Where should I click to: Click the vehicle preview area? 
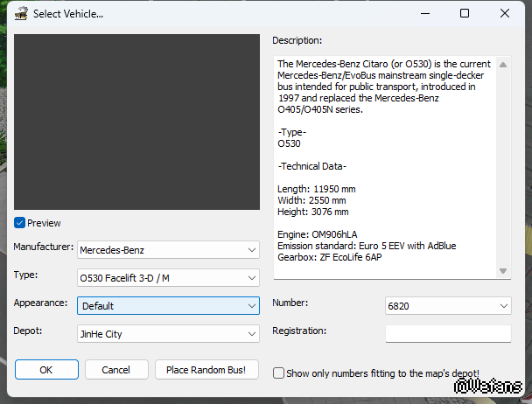[136, 122]
